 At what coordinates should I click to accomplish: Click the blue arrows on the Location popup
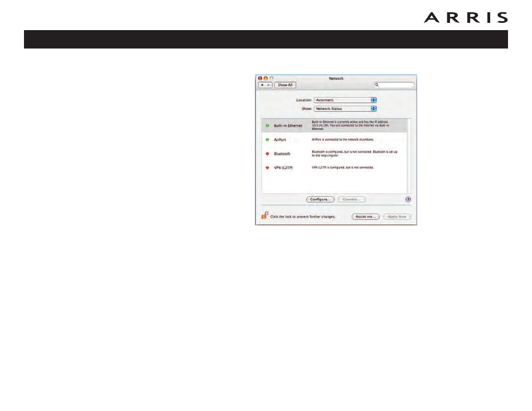[374, 100]
